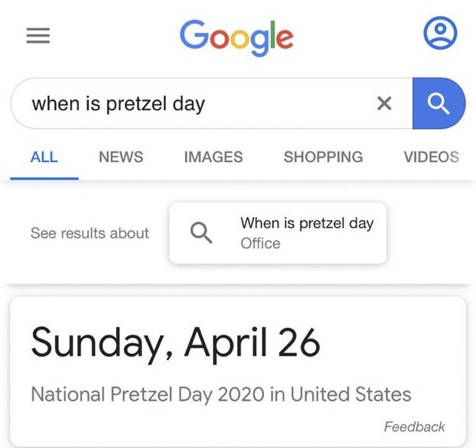
Task: Click the 'See results about' label
Action: click(x=90, y=233)
